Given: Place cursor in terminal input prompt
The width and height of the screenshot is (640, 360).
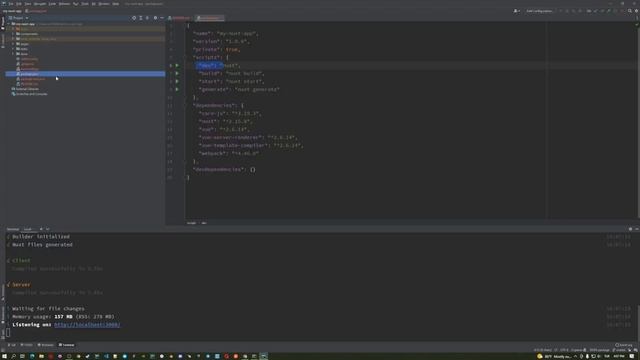Looking at the screenshot, I should (x=8, y=333).
